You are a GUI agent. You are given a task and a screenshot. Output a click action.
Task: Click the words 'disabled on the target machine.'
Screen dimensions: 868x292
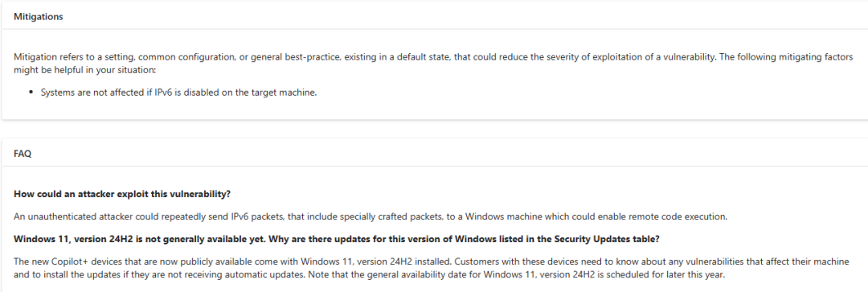258,93
